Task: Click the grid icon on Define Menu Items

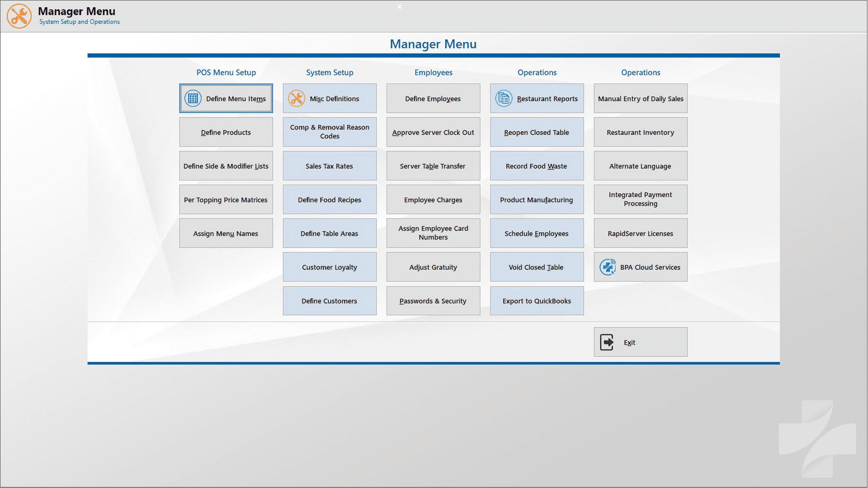Action: [x=193, y=99]
